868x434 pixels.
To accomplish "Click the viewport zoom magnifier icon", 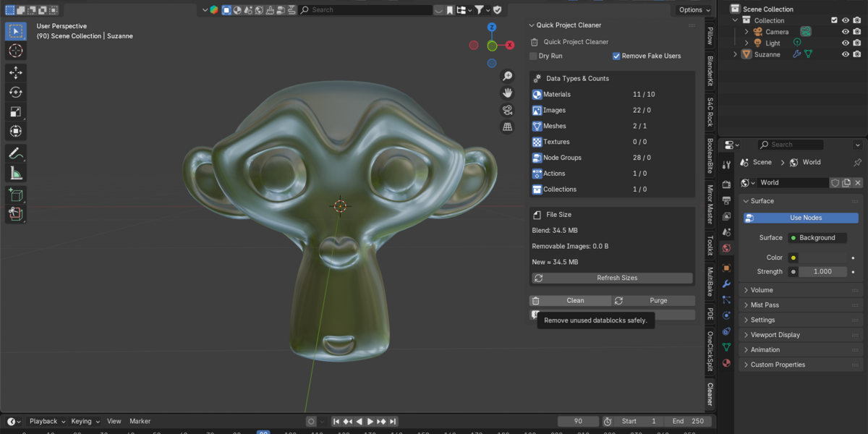I will tap(507, 76).
